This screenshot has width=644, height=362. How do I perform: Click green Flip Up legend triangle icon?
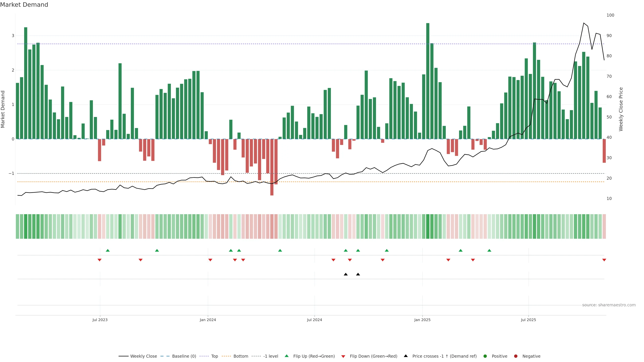point(287,356)
